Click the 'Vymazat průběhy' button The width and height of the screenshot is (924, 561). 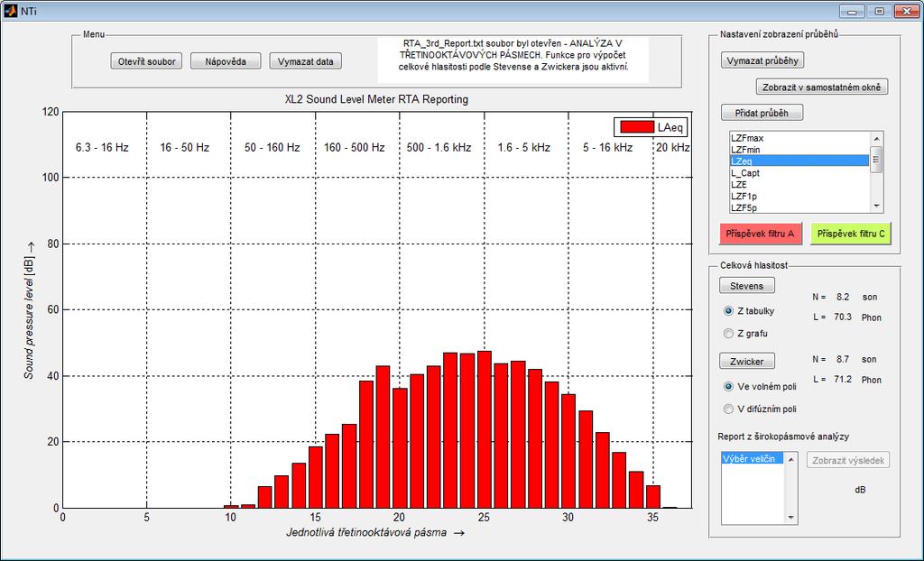762,60
